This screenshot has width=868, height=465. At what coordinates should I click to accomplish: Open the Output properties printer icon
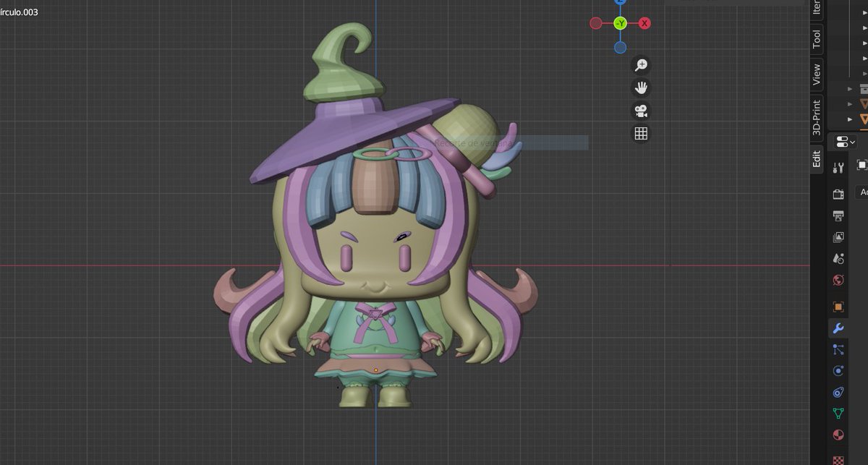[x=838, y=216]
